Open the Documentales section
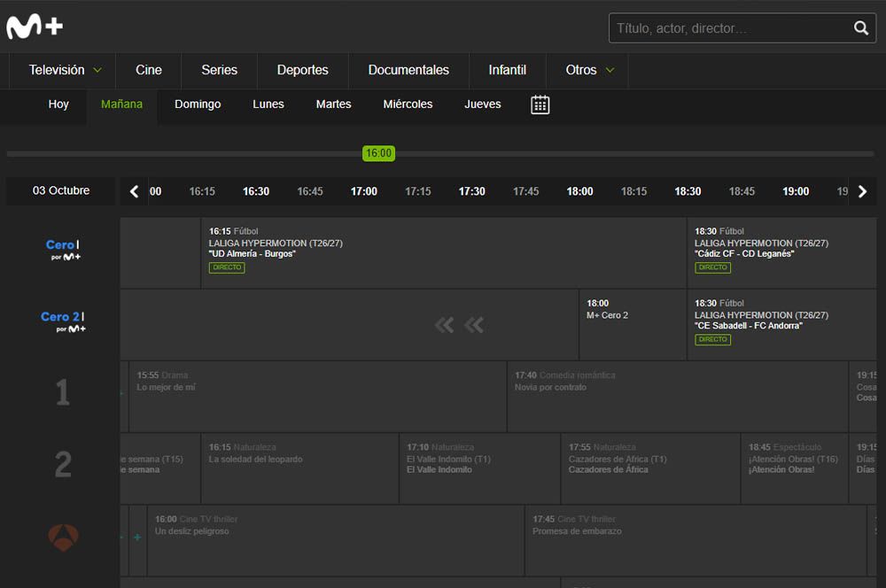Viewport: 886px width, 588px height. (x=408, y=70)
